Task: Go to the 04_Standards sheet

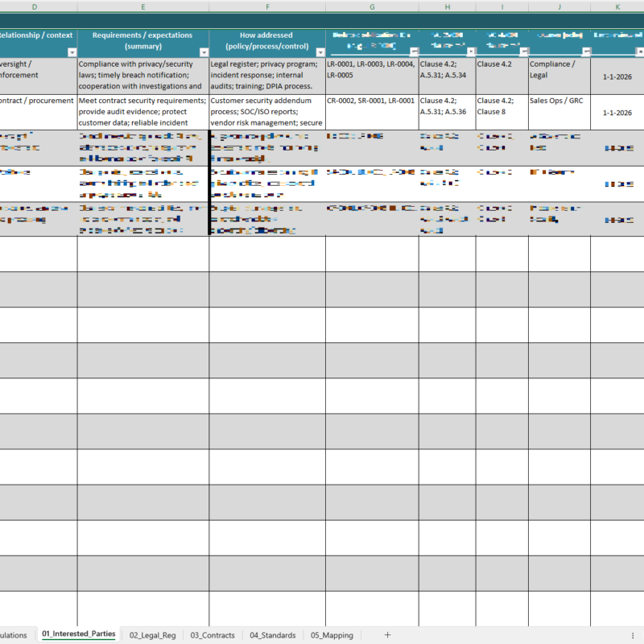Action: pyautogui.click(x=272, y=634)
